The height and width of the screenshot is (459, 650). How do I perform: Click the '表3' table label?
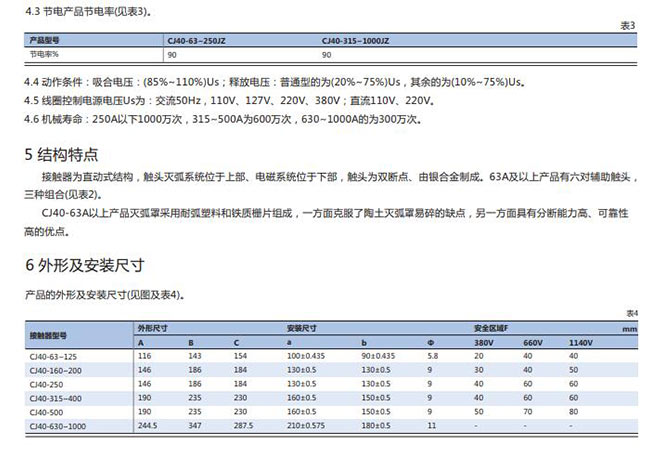[628, 26]
